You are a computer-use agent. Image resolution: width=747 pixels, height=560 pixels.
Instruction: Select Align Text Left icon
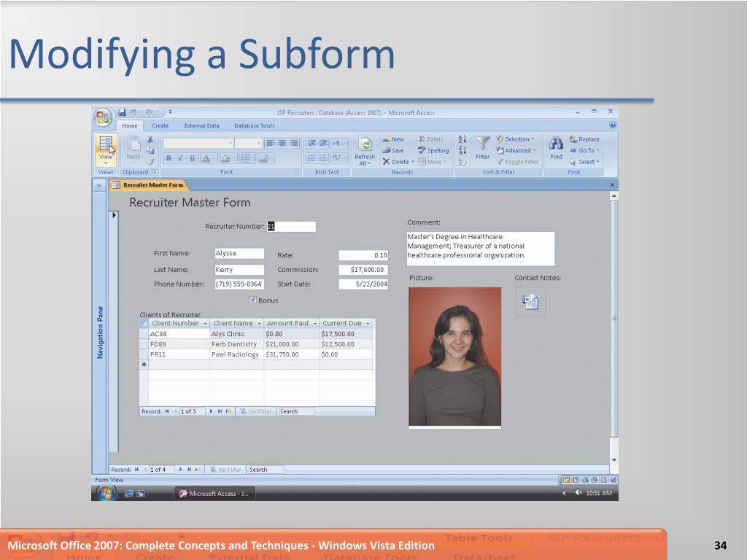(x=270, y=143)
